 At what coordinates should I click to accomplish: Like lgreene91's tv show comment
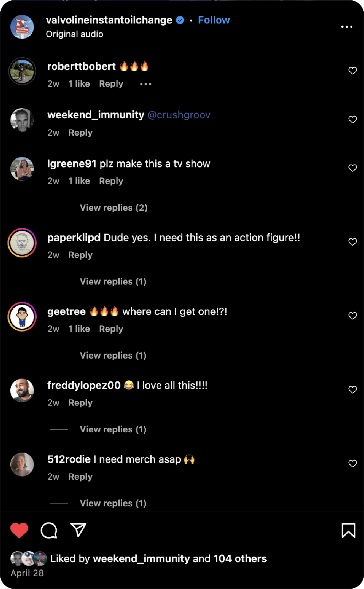point(353,168)
